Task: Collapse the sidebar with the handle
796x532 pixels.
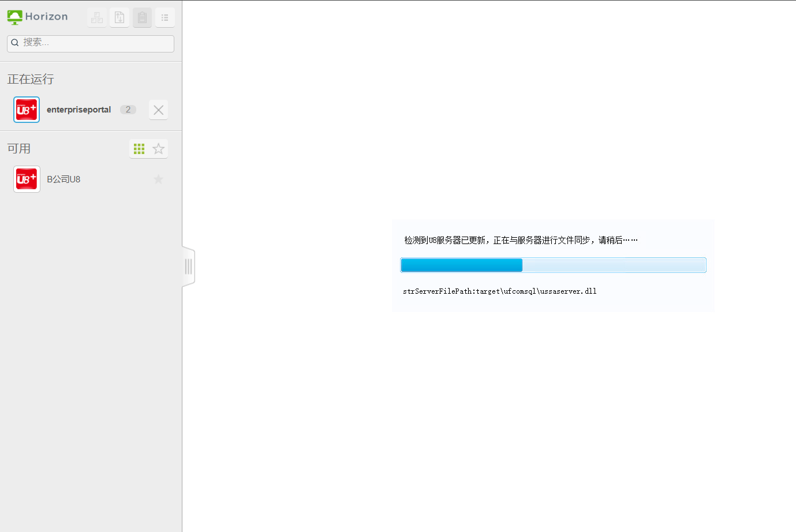Action: tap(188, 267)
